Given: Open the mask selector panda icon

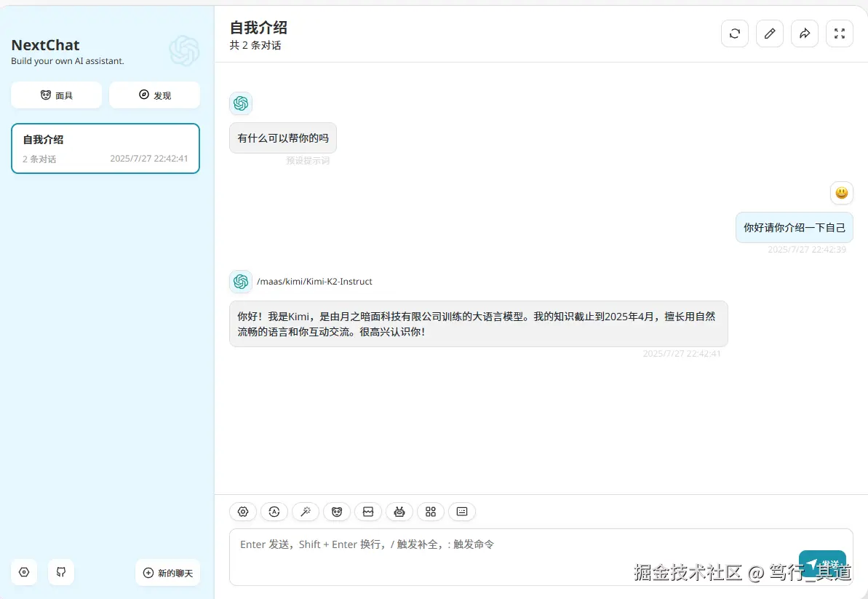Looking at the screenshot, I should pyautogui.click(x=336, y=512).
